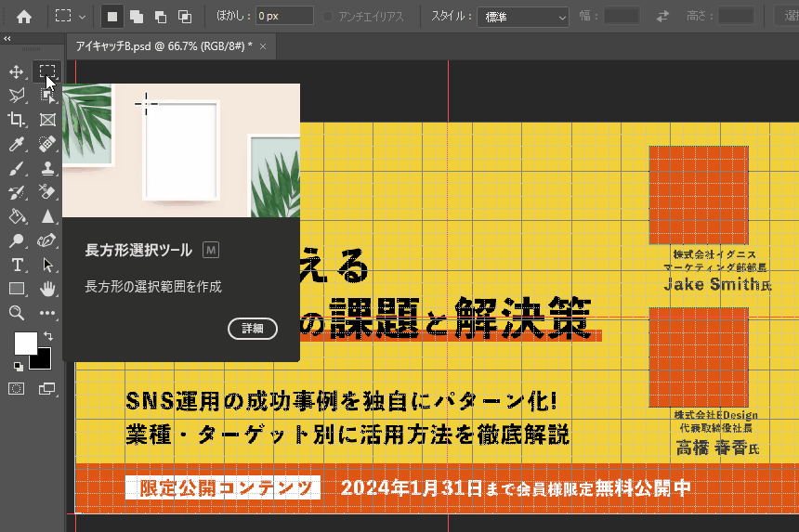The image size is (799, 532).
Task: Click the 詳細 button in tooltip
Action: 253,329
